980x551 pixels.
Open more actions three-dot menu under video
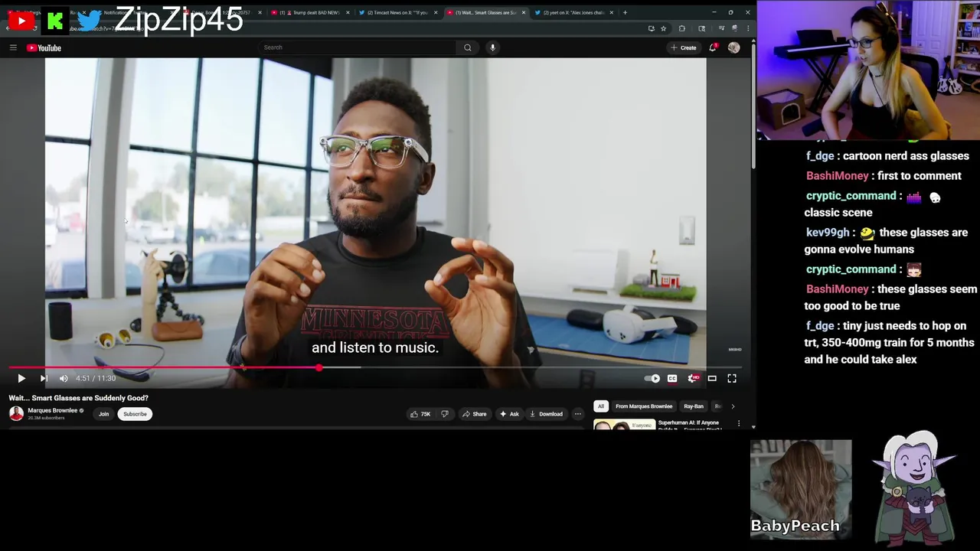pyautogui.click(x=578, y=414)
